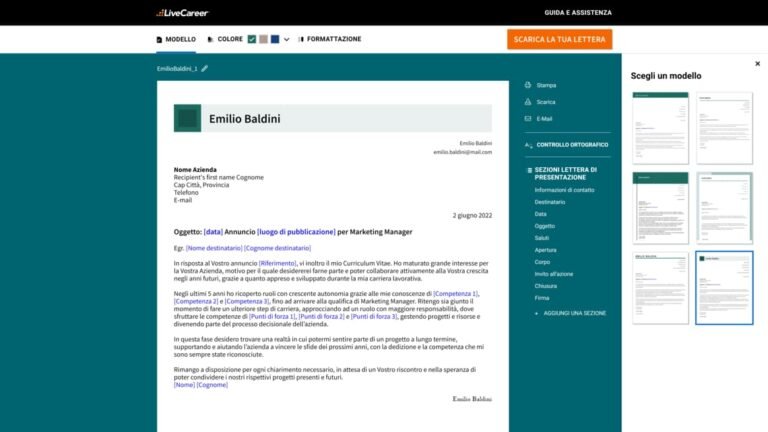Click the Telefono line in recipient block
768x432 pixels.
tap(186, 192)
